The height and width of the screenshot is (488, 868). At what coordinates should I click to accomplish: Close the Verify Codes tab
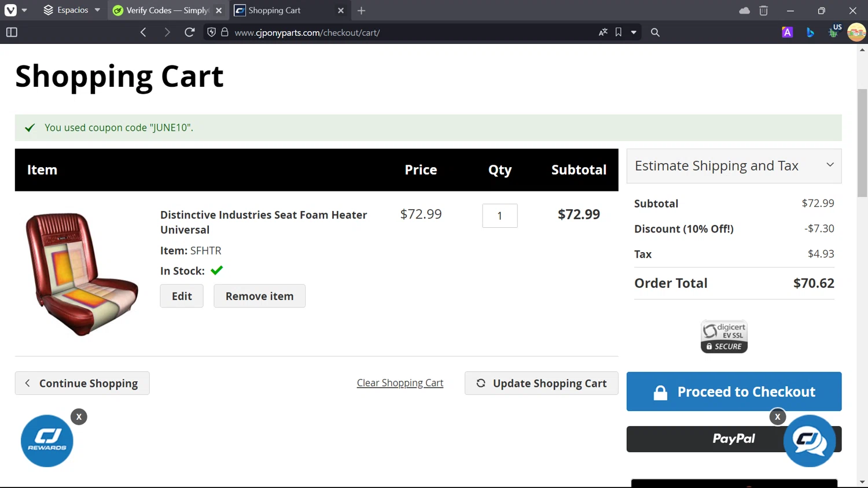tap(219, 10)
